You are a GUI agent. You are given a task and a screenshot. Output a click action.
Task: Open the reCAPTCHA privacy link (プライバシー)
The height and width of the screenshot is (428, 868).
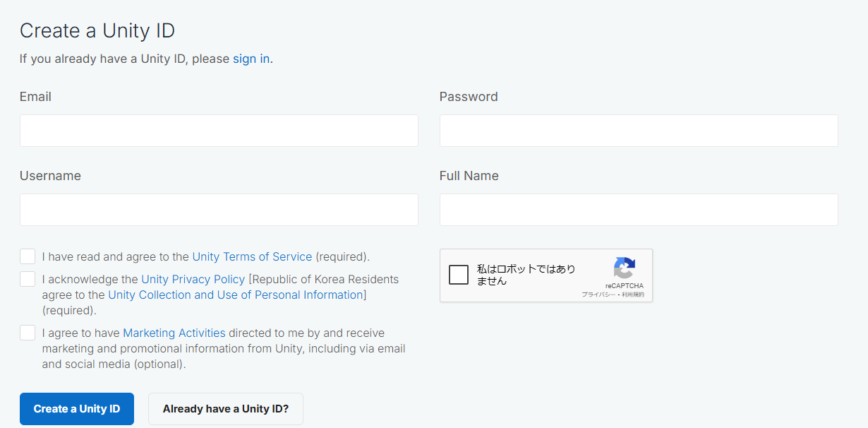tap(598, 294)
